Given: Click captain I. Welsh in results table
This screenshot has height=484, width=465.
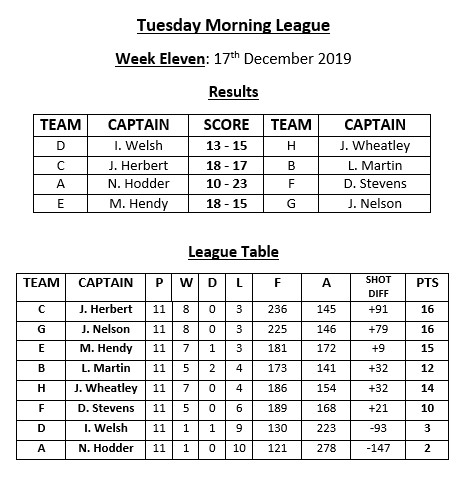Looking at the screenshot, I should pos(138,146).
